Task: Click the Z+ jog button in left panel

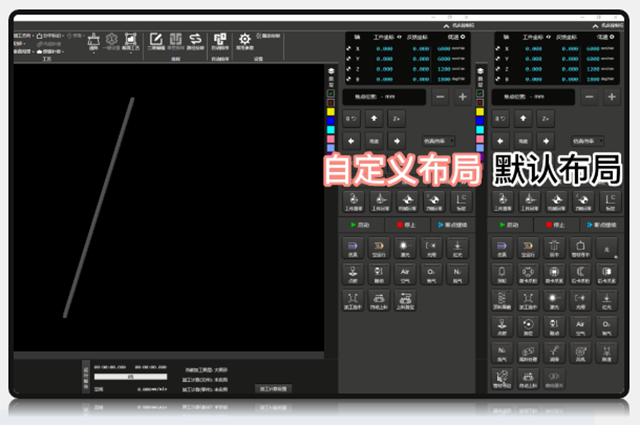Action: click(397, 119)
